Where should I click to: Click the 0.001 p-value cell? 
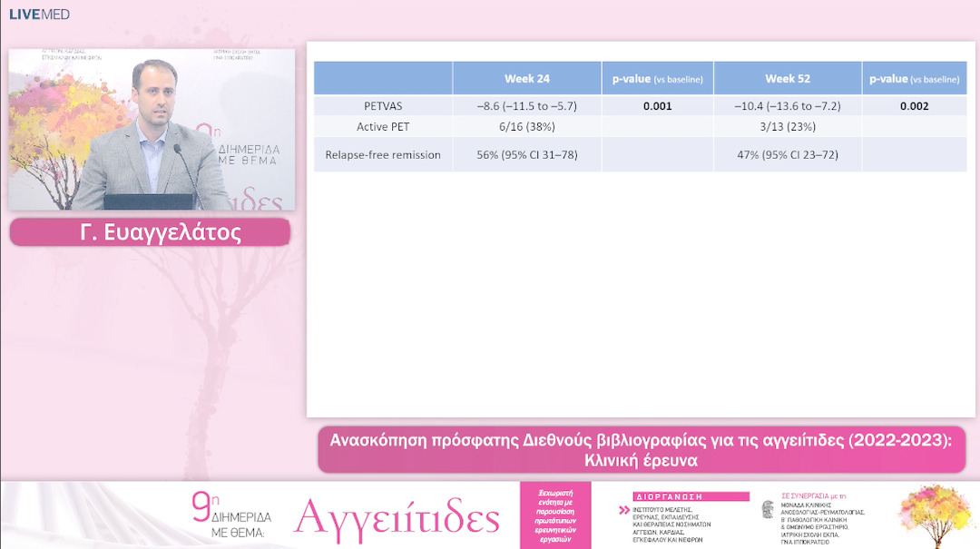pos(657,106)
